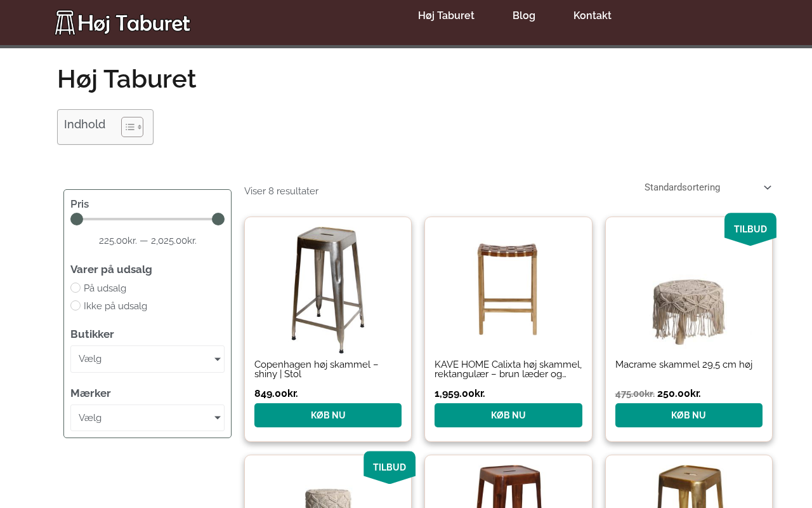
Task: Click the maximum price slider handle
Action: coord(218,219)
